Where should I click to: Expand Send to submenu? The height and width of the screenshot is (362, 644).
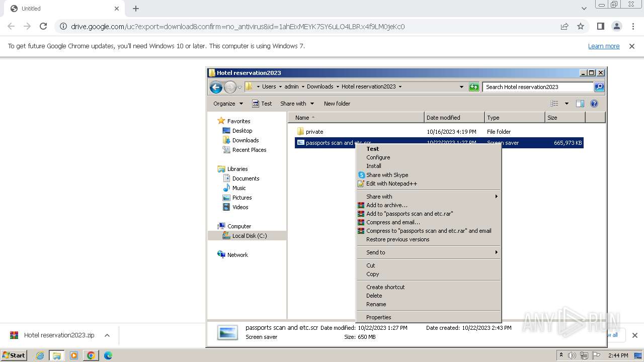tap(429, 252)
